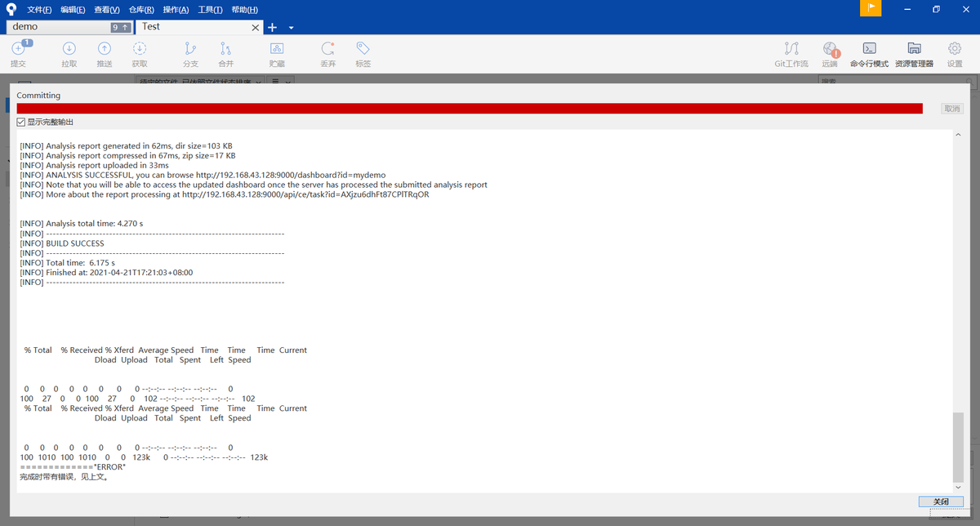
Task: Click the api/ce/task URL line
Action: click(225, 194)
